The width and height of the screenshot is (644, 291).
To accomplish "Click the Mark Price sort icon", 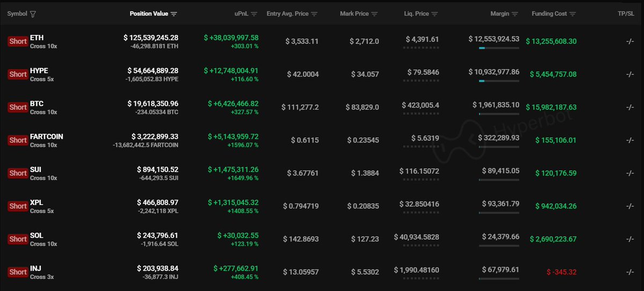I will click(374, 14).
